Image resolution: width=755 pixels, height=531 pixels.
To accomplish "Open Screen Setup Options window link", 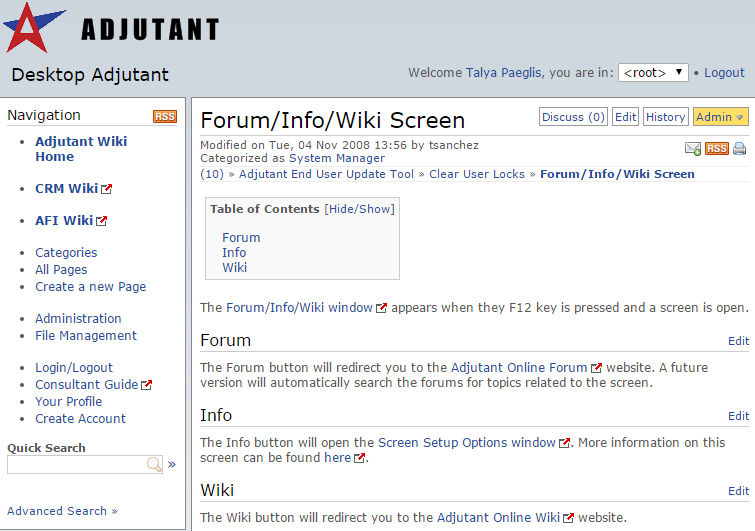I will [467, 442].
